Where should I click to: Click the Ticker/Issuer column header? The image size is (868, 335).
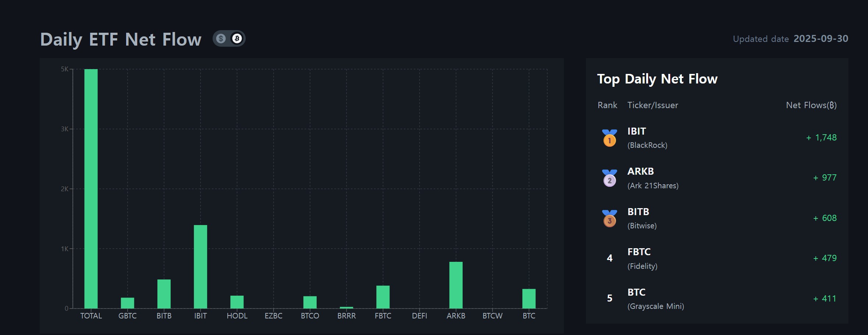pos(652,105)
